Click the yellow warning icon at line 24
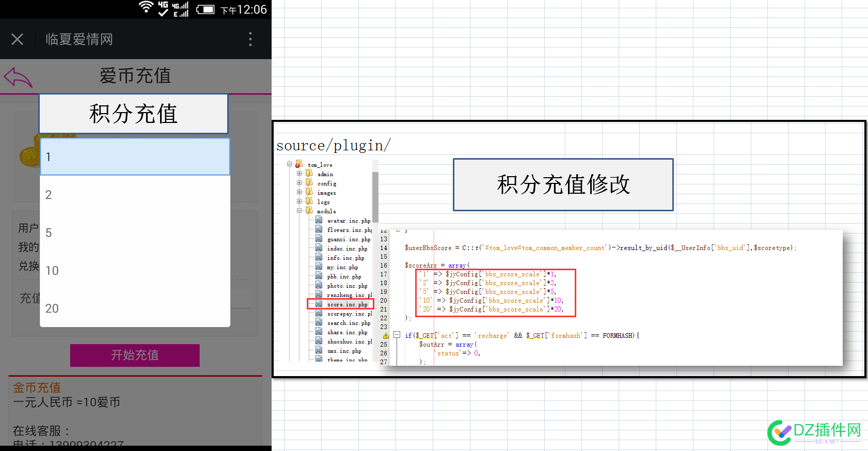This screenshot has height=451, width=868. point(386,336)
